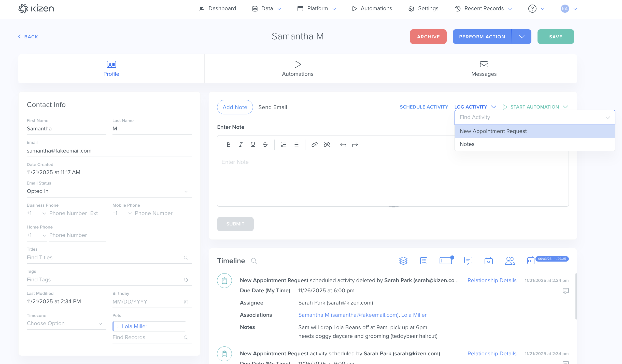Toggle the Timeline briefcase filter icon
The height and width of the screenshot is (364, 622).
488,261
